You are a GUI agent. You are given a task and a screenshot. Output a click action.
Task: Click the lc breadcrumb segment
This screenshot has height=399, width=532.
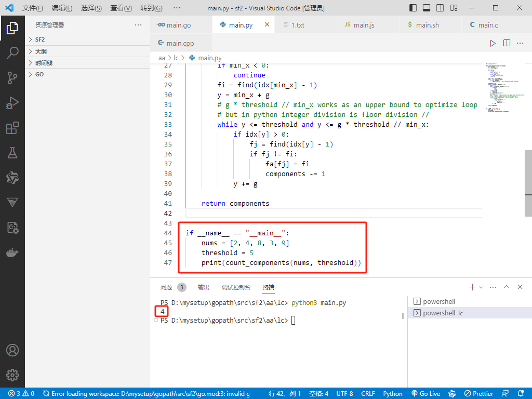coord(176,58)
